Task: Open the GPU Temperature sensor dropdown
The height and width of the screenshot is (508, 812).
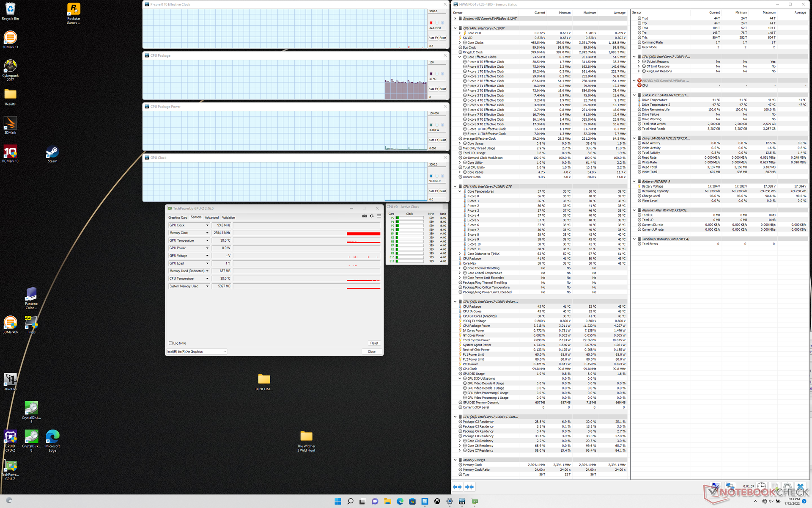Action: [207, 240]
